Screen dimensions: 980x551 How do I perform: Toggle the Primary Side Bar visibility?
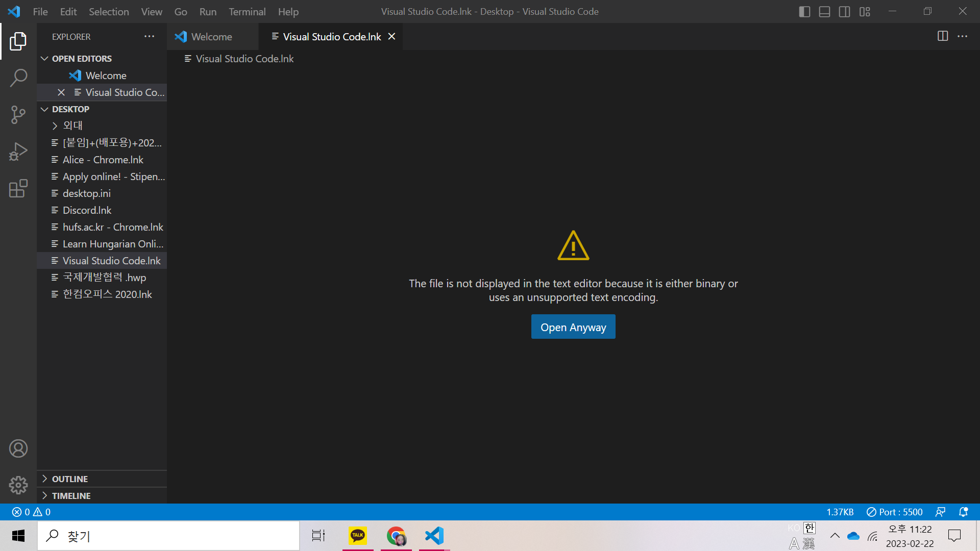[x=804, y=11]
